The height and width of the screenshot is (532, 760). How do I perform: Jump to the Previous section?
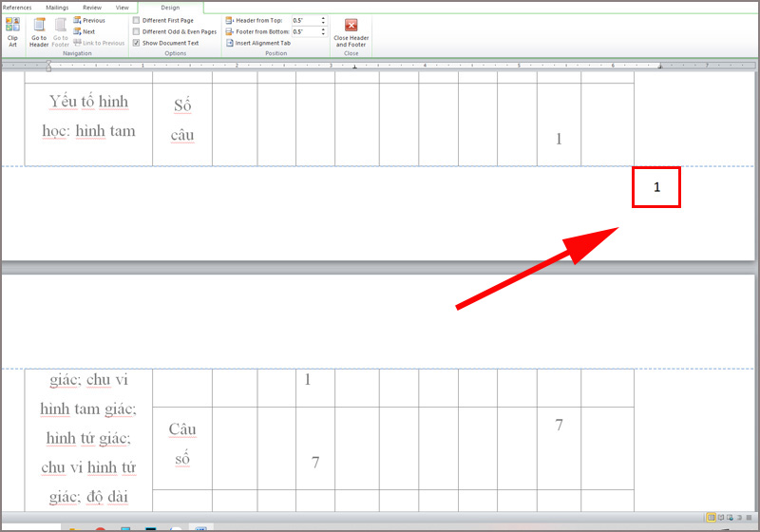point(89,20)
